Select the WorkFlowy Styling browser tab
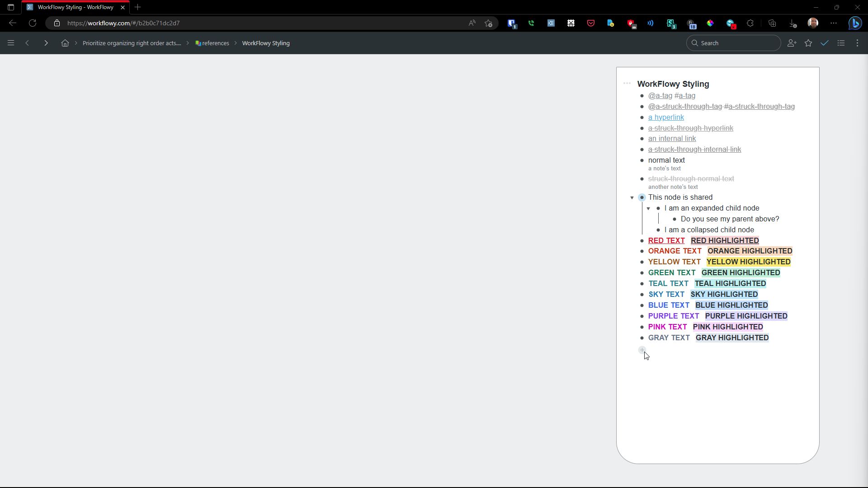Viewport: 868px width, 488px height. (75, 7)
